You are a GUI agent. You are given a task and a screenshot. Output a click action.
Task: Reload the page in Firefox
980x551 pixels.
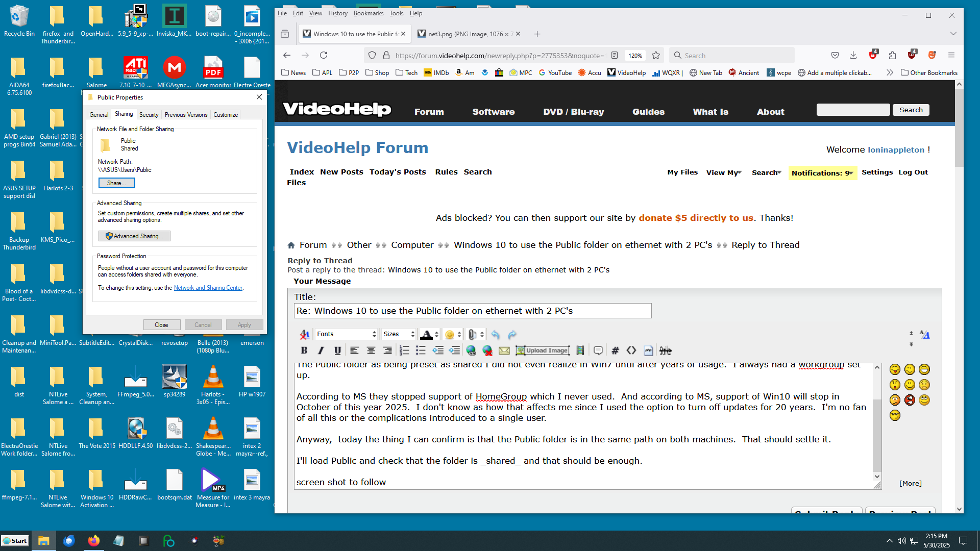point(324,55)
